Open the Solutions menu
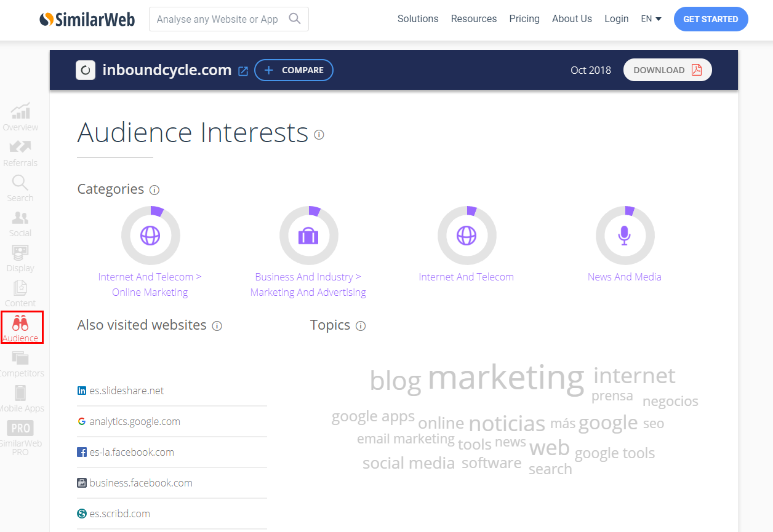773x532 pixels. click(x=418, y=19)
